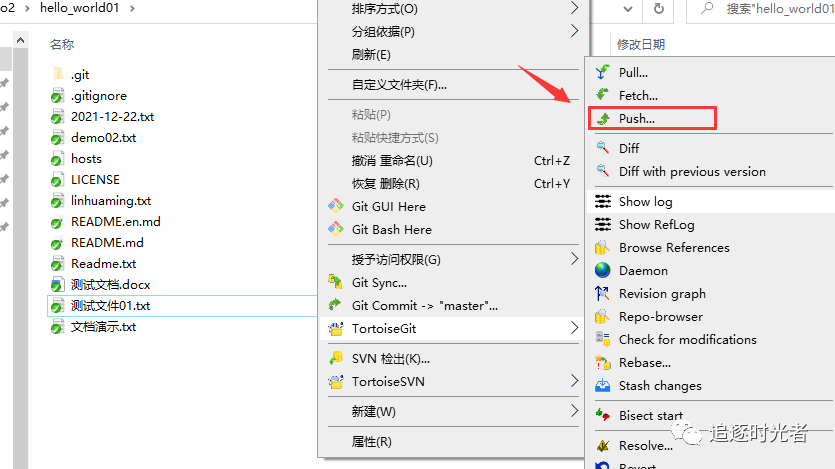835x469 pixels.
Task: Select Show log menu entry
Action: click(x=711, y=202)
